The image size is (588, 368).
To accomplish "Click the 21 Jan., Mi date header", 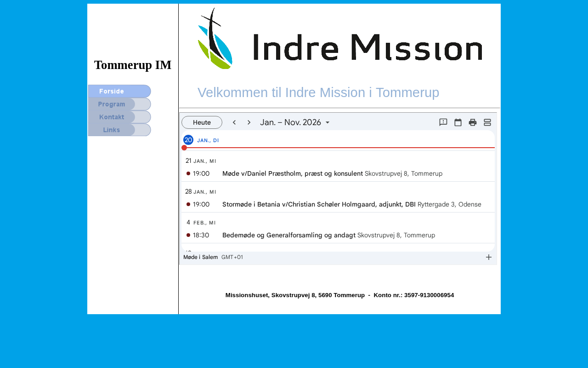I will pos(201,161).
